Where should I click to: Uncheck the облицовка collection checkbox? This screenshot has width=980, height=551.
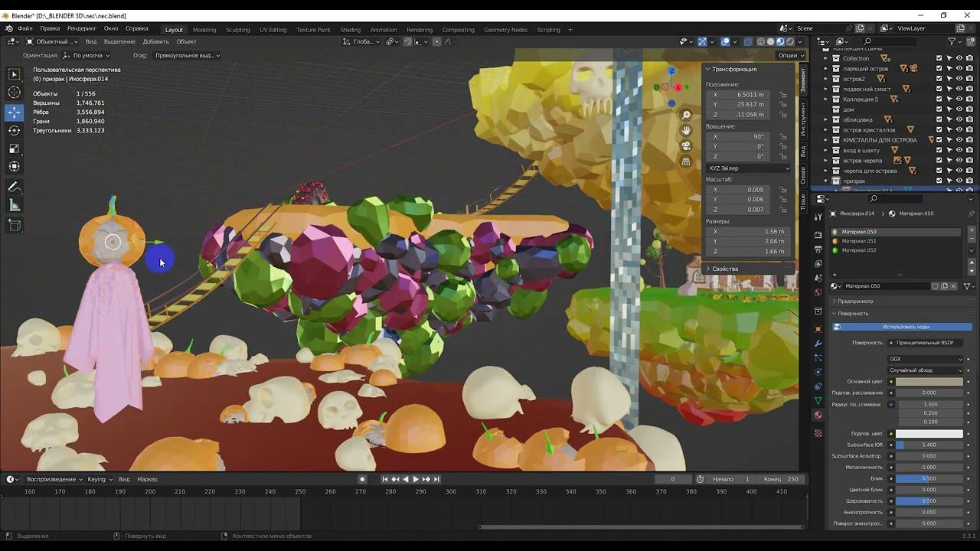tap(939, 119)
